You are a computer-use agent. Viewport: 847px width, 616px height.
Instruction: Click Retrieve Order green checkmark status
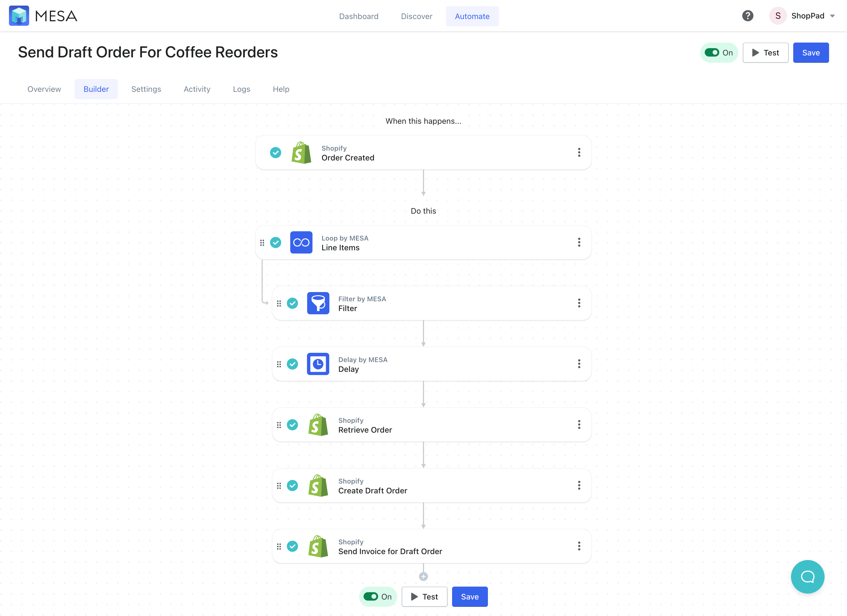[x=292, y=424]
